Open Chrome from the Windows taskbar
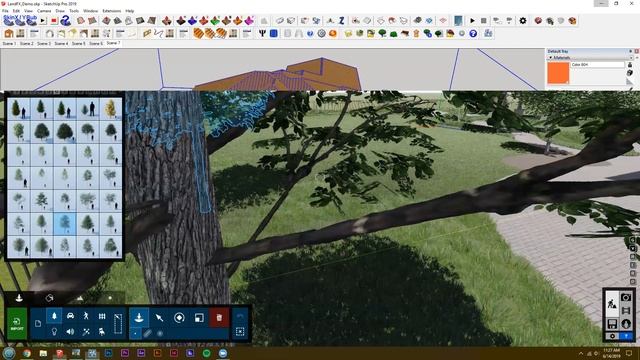Viewport: 640px width, 360px height. [27, 353]
